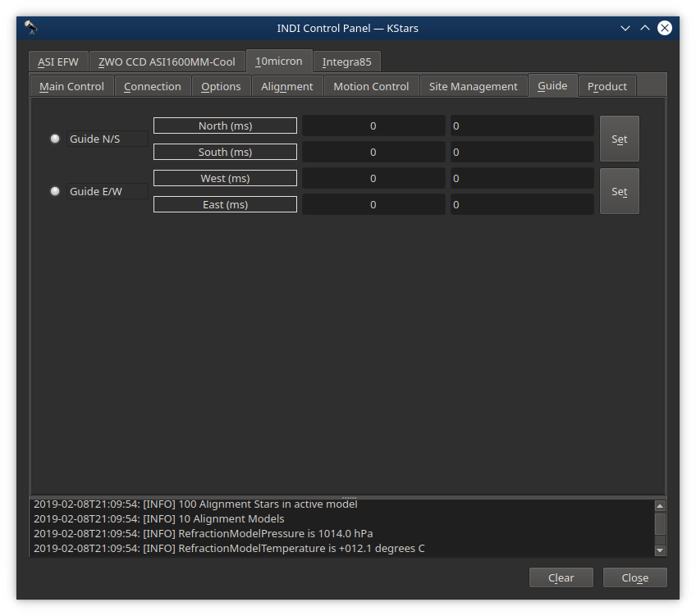Click the Guide N/S status light

[x=55, y=139]
